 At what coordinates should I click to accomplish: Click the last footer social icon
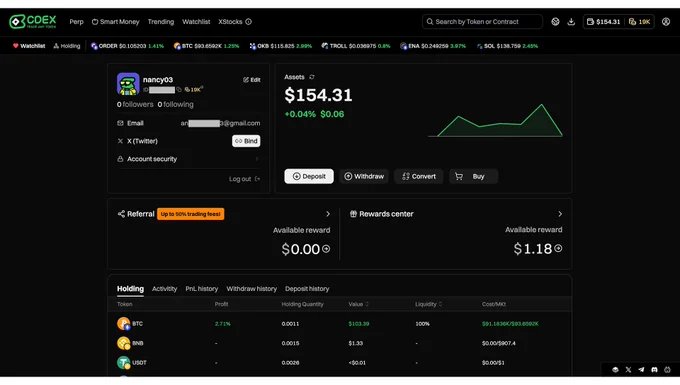click(x=667, y=370)
